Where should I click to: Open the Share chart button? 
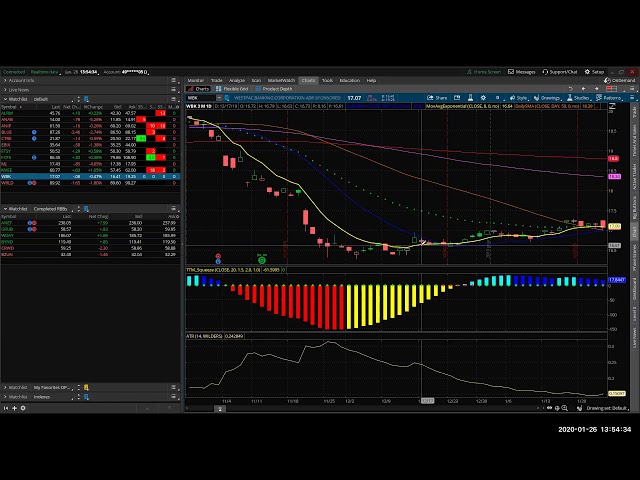(x=437, y=98)
